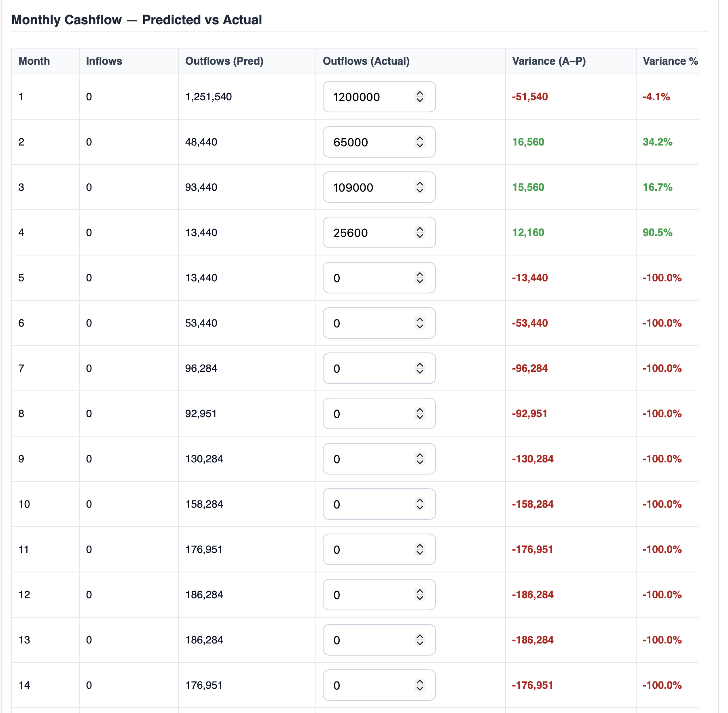Click the month 12 actual outflows input
The height and width of the screenshot is (713, 728).
(x=379, y=595)
